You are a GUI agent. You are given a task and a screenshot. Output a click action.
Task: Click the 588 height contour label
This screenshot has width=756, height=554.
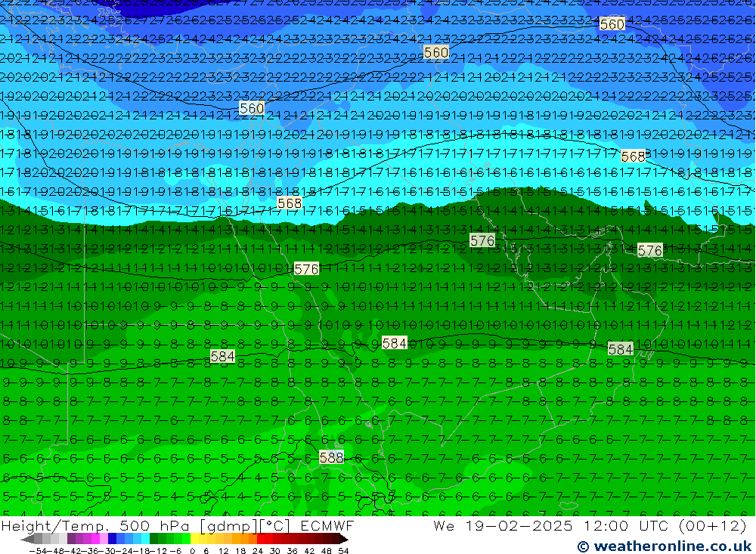332,457
